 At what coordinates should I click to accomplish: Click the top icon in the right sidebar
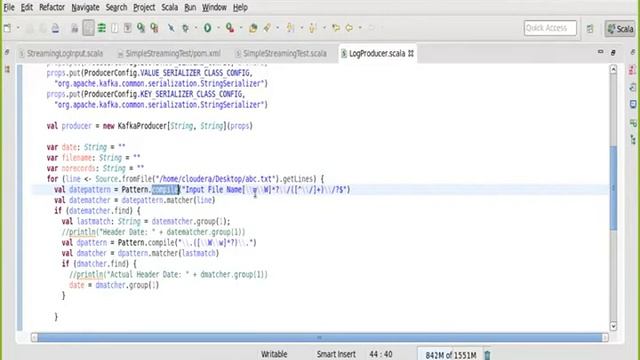pos(633,52)
